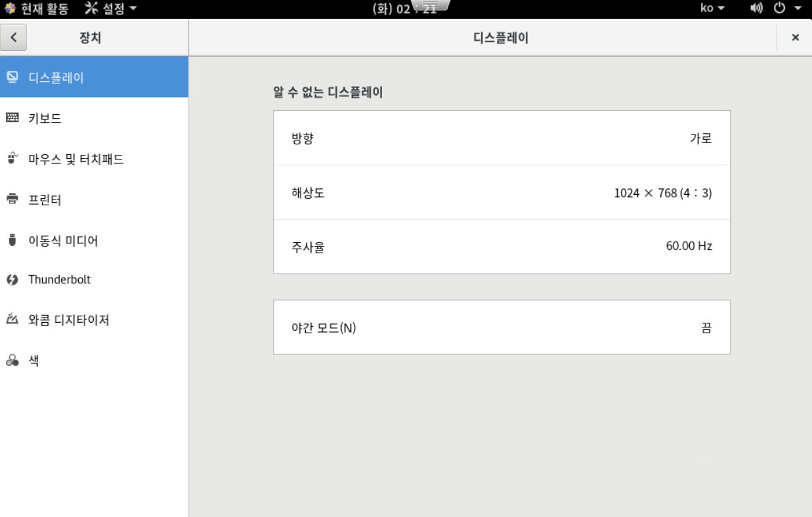The image size is (812, 517).
Task: Select 디스플레이 in the sidebar
Action: click(x=94, y=77)
